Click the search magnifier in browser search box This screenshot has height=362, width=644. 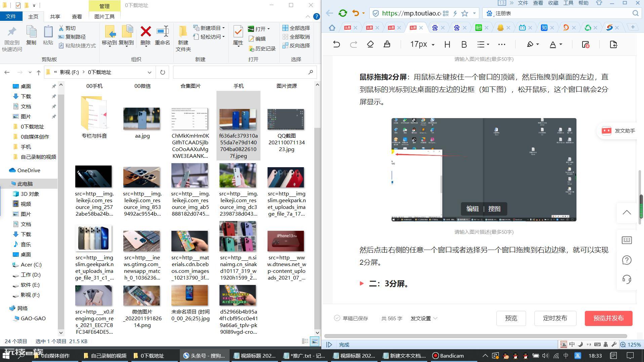pos(635,13)
